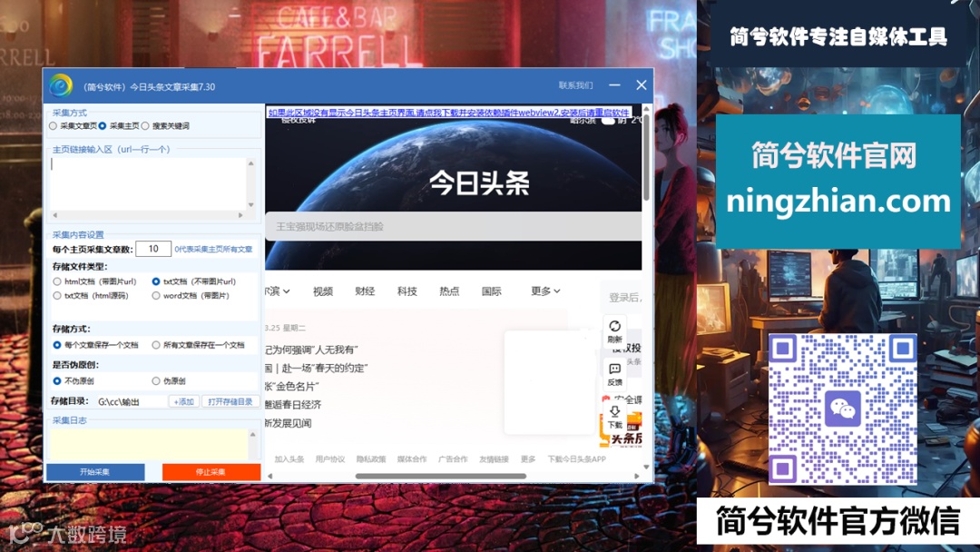Click the 加入头条 footer link

pos(289,458)
